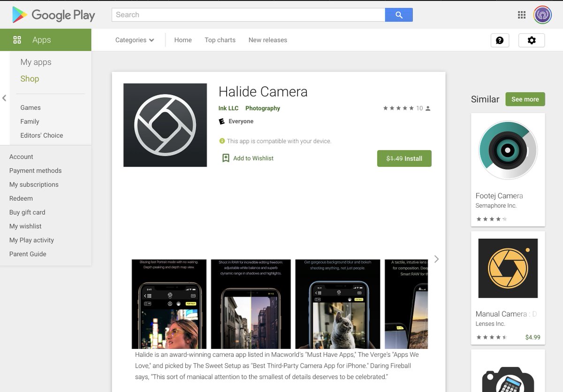Click Semaphore Inc. developer name
This screenshot has width=563, height=392.
click(x=496, y=206)
